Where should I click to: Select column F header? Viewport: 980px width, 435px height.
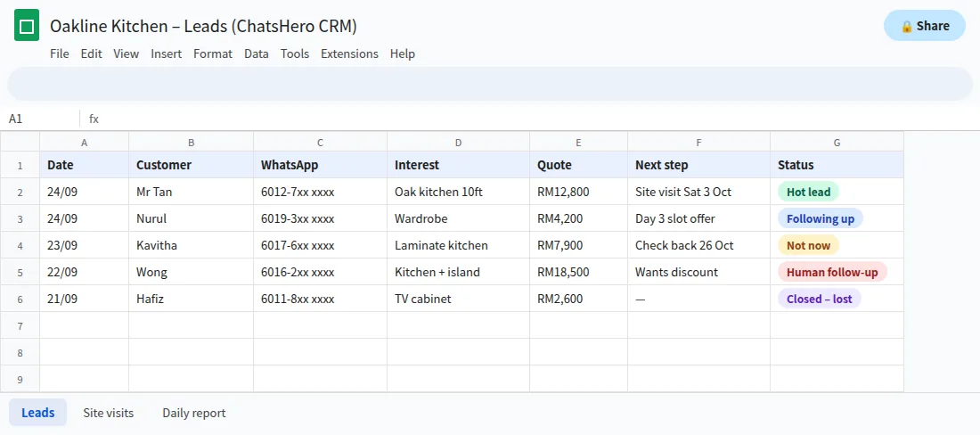[698, 142]
